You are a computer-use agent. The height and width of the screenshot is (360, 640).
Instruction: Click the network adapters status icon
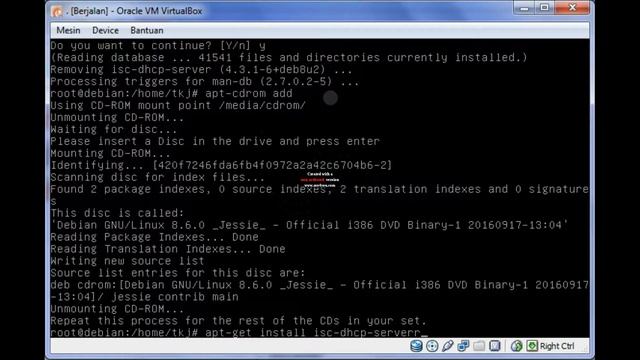tap(463, 346)
